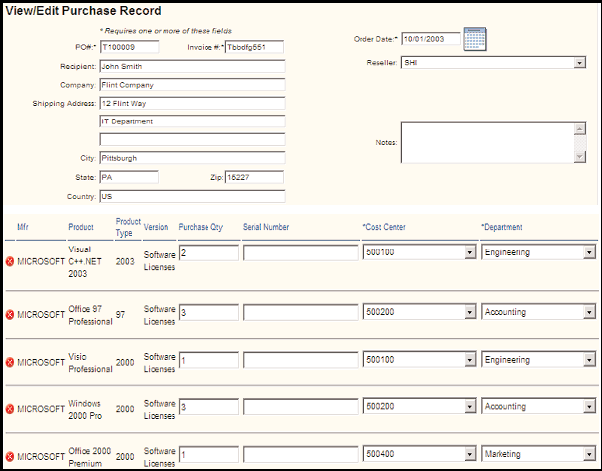The image size is (602, 471).
Task: Open Department dropdown for Windows 2000 Pro
Action: [538, 406]
